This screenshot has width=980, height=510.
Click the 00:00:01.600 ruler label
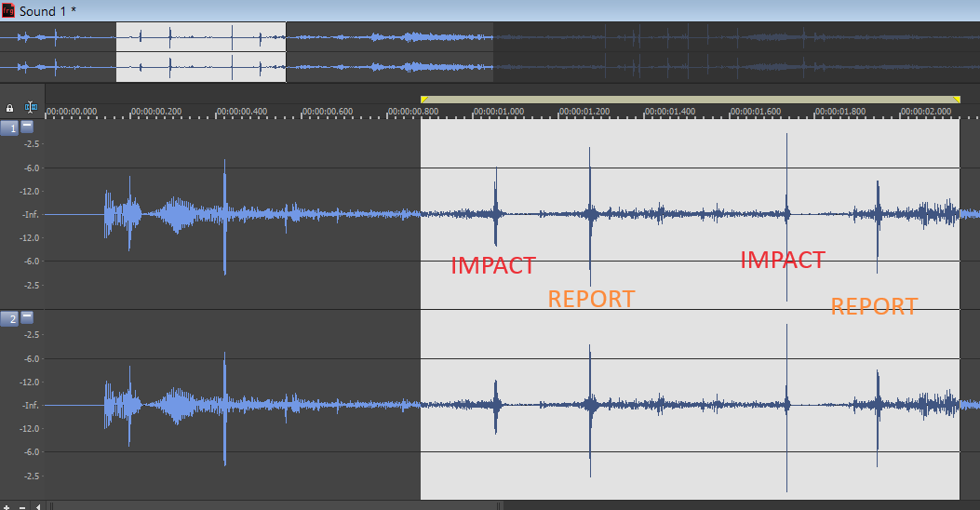tap(757, 112)
